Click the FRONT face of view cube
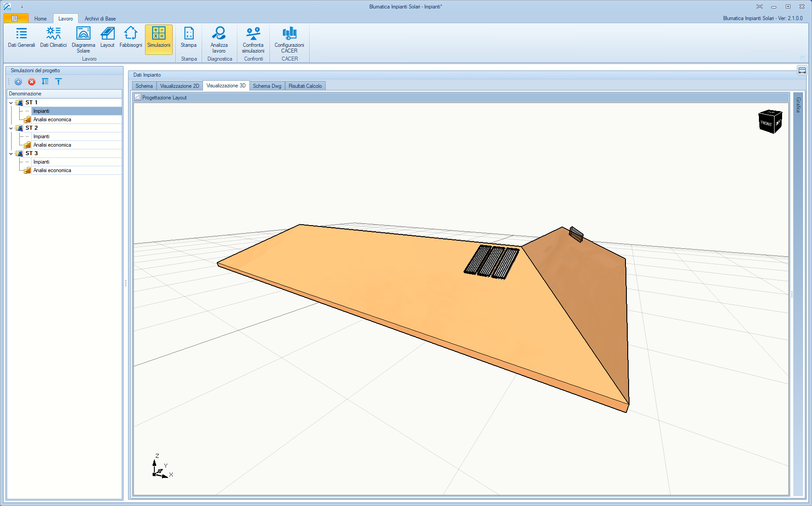 766,123
